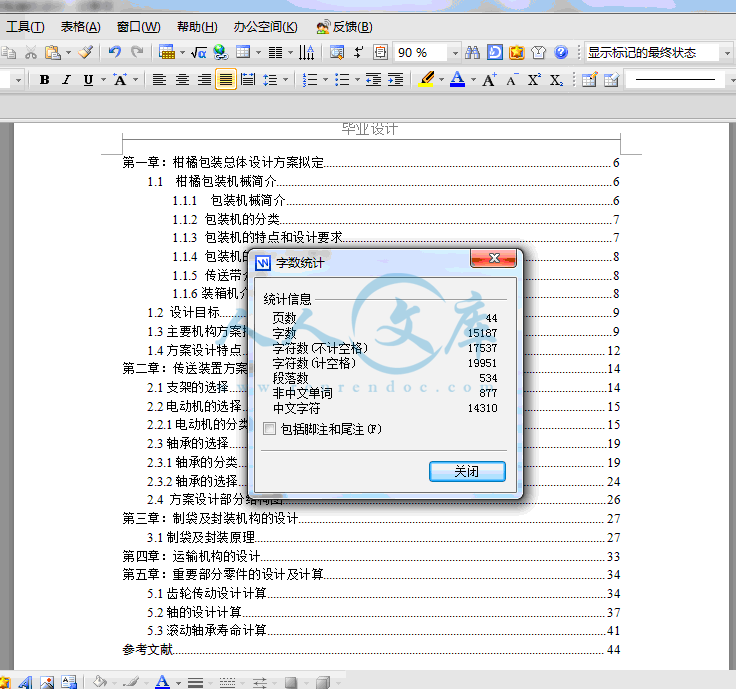
Task: Apply the blue font color A
Action: pos(458,79)
